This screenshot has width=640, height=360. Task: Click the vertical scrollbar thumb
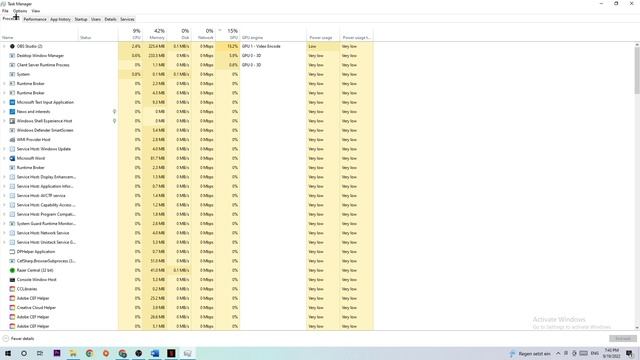coord(637,70)
